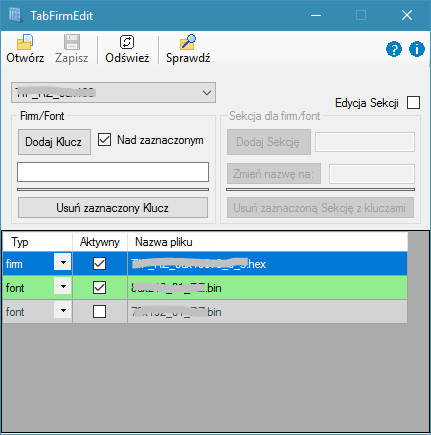Click the key name input field under Dodaj Klucz
Viewport: 431px width, 435px height.
(113, 172)
